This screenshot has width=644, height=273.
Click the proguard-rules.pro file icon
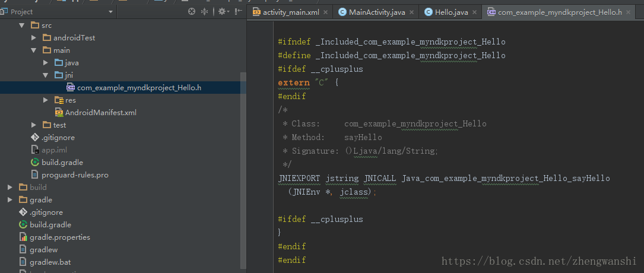35,175
